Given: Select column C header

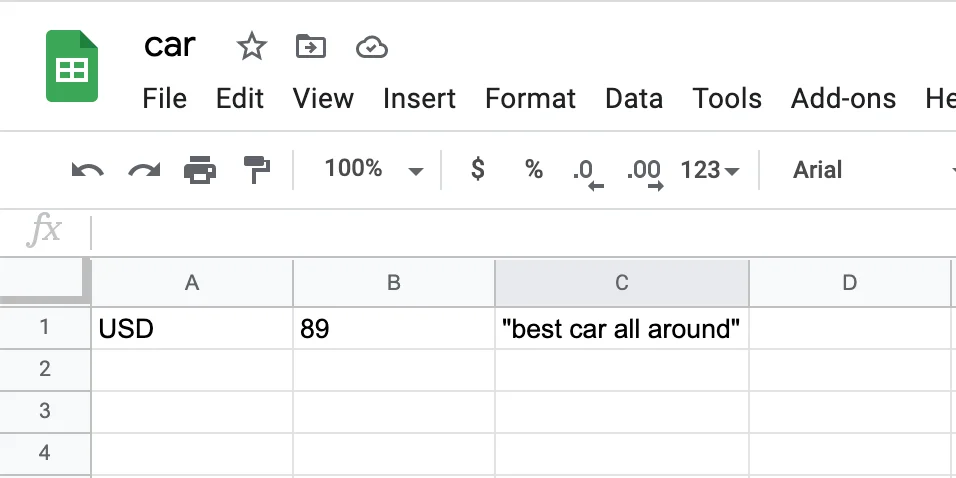Looking at the screenshot, I should (x=621, y=283).
